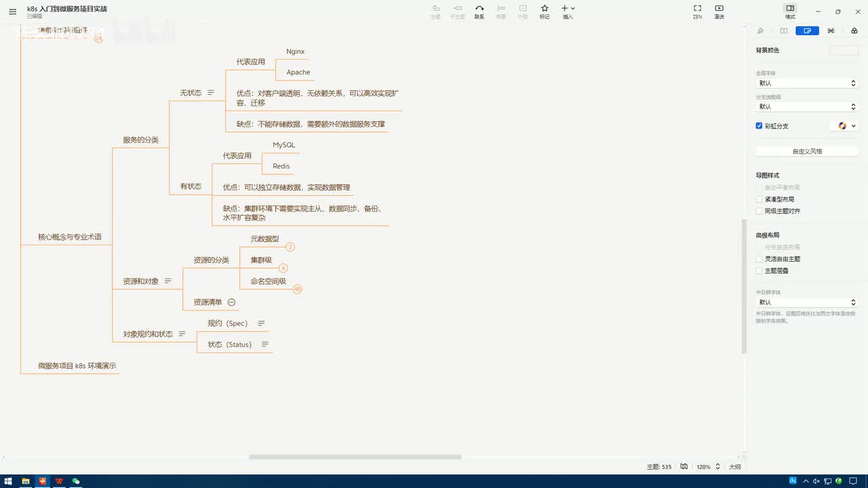The image size is (868, 488).
Task: Open the Insert (插入) plus menu
Action: (568, 12)
